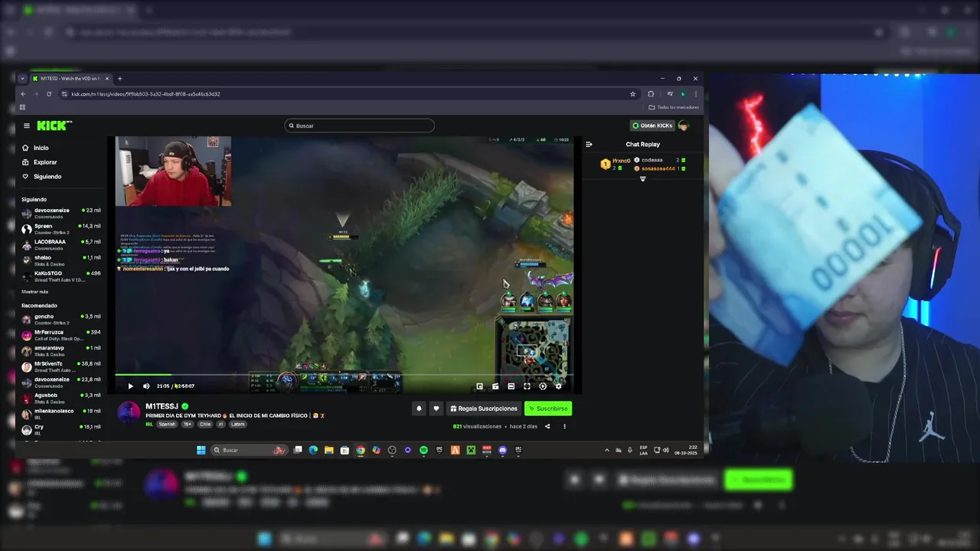Click the Obtén KICKs button
This screenshot has width=980, height=551.
(x=652, y=126)
